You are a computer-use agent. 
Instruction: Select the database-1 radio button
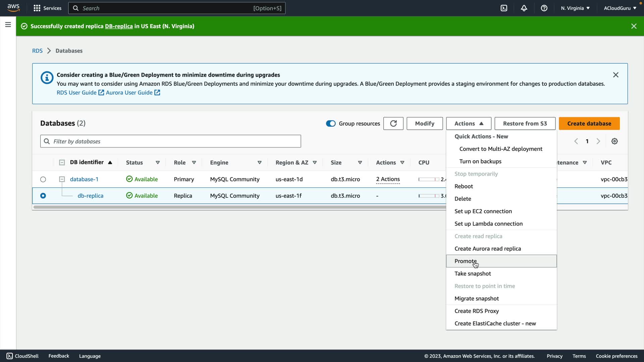tap(43, 179)
